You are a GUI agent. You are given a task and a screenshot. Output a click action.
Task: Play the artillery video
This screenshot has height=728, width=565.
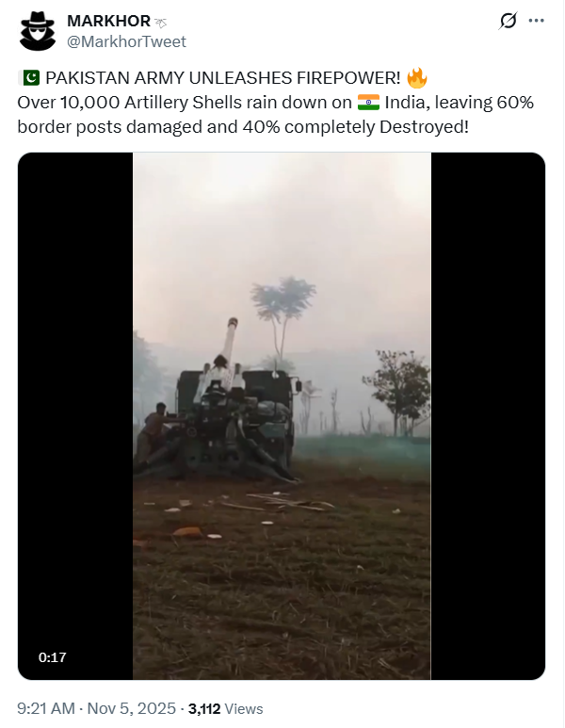(282, 416)
